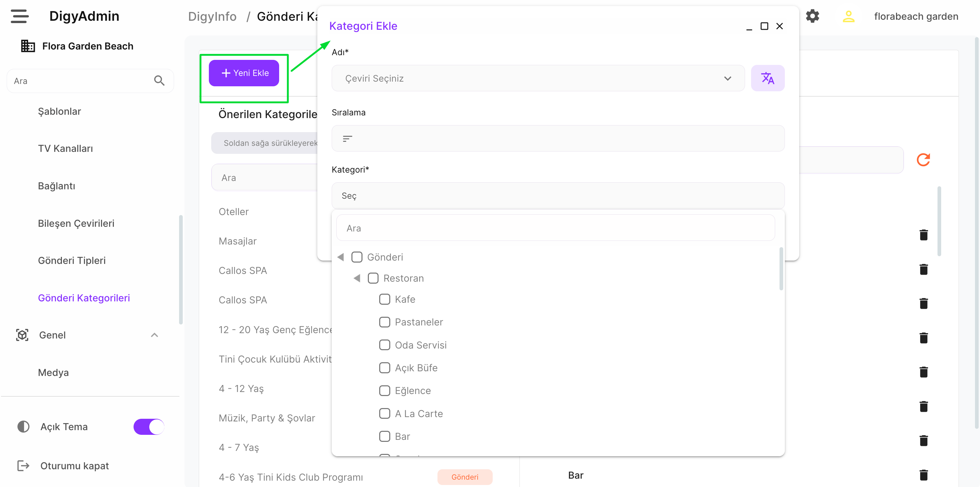Viewport: 980px width, 487px height.
Task: Go to TV Kanalları menu item
Action: [65, 148]
